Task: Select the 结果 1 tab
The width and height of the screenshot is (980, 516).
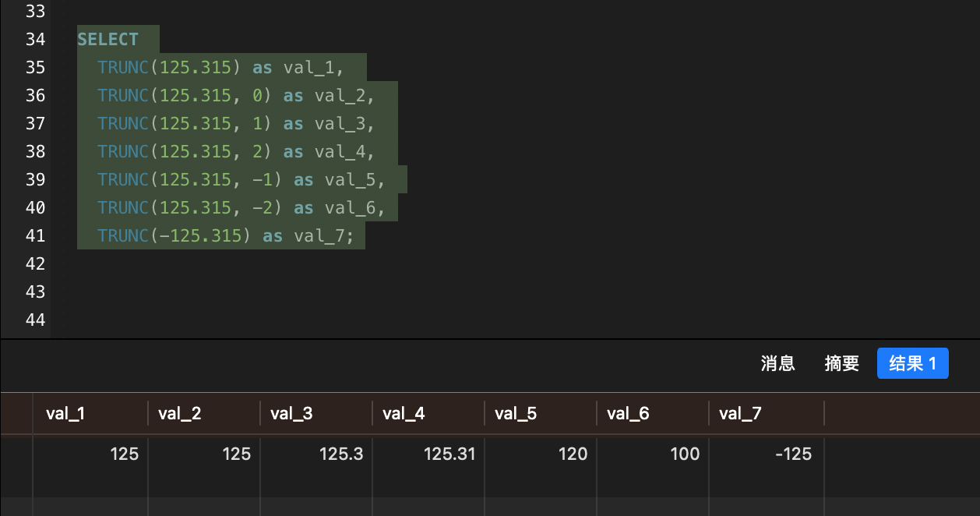Action: point(912,363)
